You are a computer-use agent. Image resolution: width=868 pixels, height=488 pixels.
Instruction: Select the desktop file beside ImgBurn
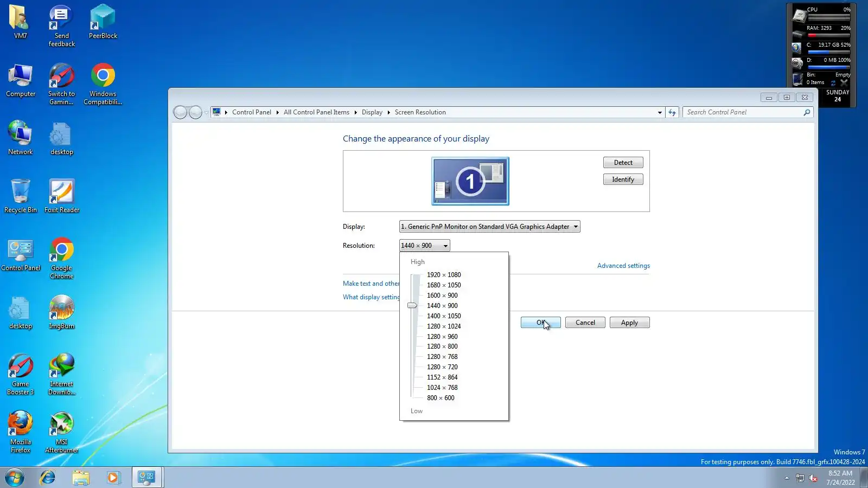[20, 312]
